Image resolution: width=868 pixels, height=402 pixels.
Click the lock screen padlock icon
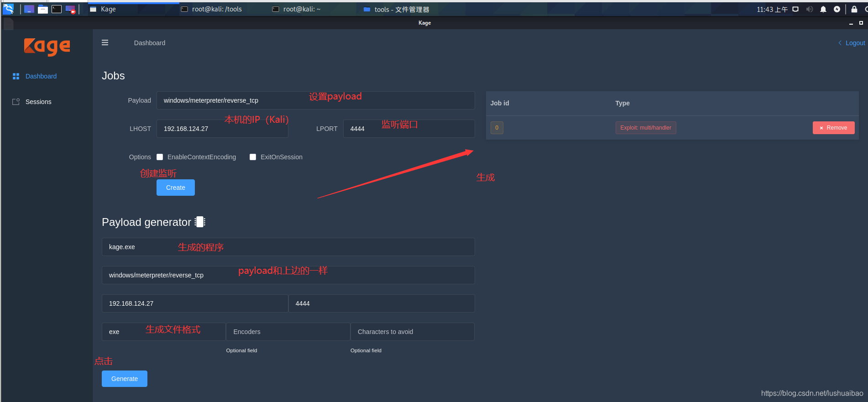pos(854,9)
